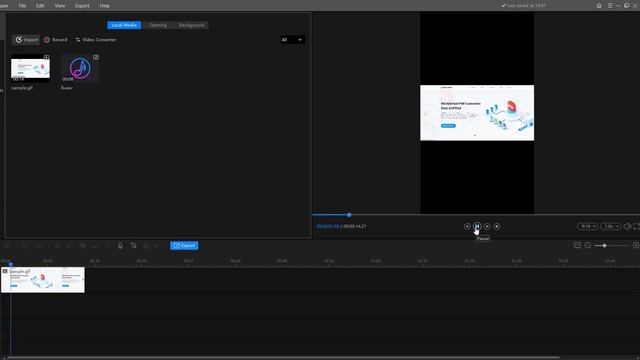
Task: Open the Help menu
Action: pyautogui.click(x=104, y=6)
